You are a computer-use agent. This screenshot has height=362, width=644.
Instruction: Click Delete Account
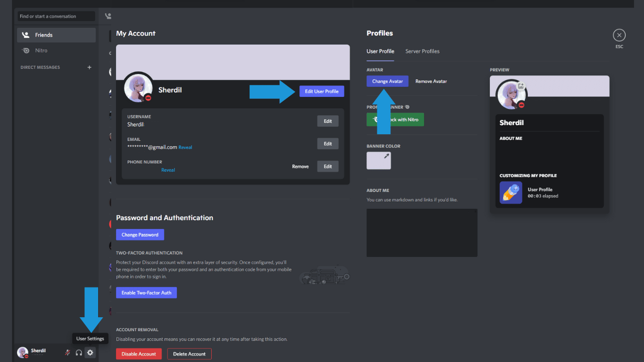(189, 353)
